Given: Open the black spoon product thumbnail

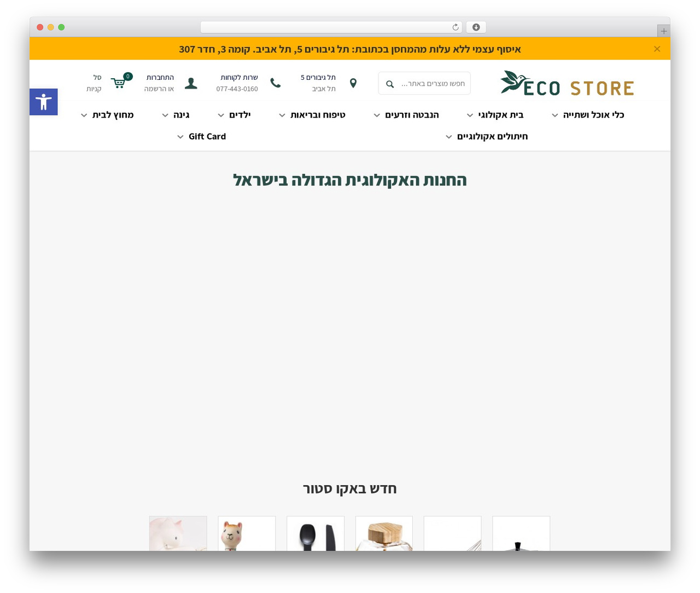Looking at the screenshot, I should coord(316,533).
